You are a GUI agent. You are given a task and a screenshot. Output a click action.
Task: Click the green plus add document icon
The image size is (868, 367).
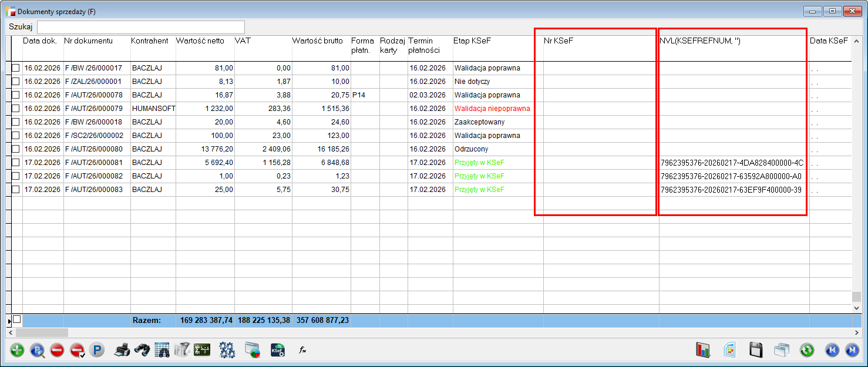coord(17,351)
